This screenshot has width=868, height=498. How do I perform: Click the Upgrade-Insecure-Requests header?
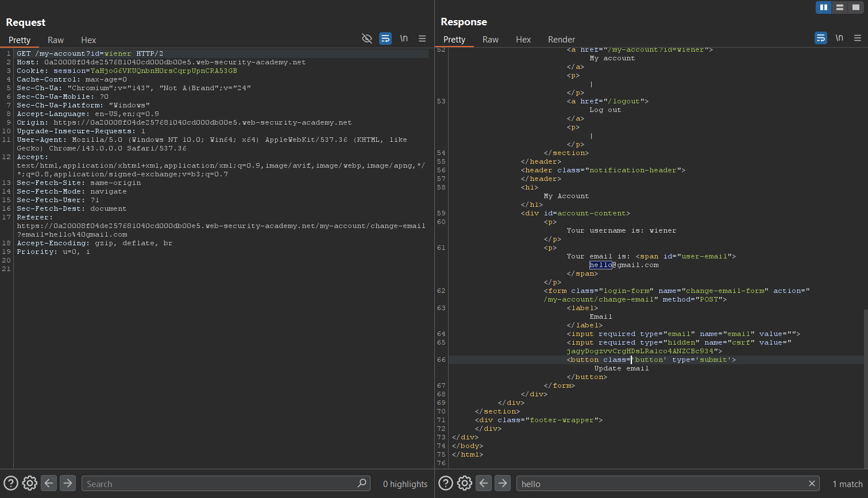(x=81, y=131)
